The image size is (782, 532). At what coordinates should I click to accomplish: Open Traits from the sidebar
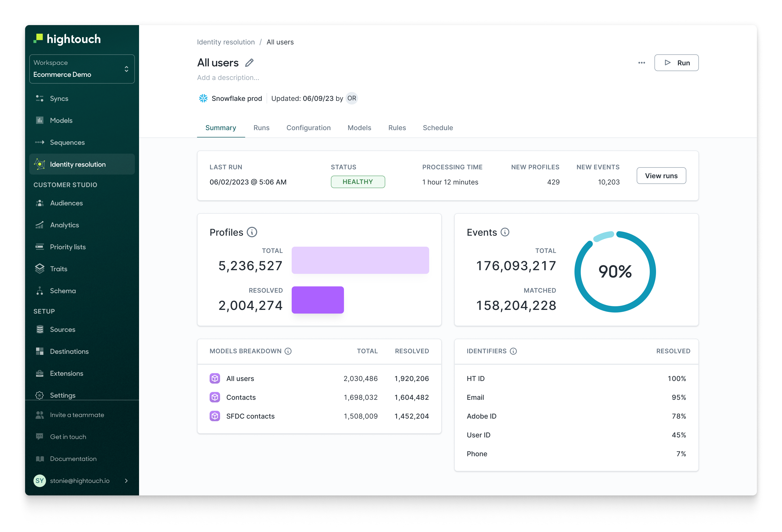[x=59, y=269]
